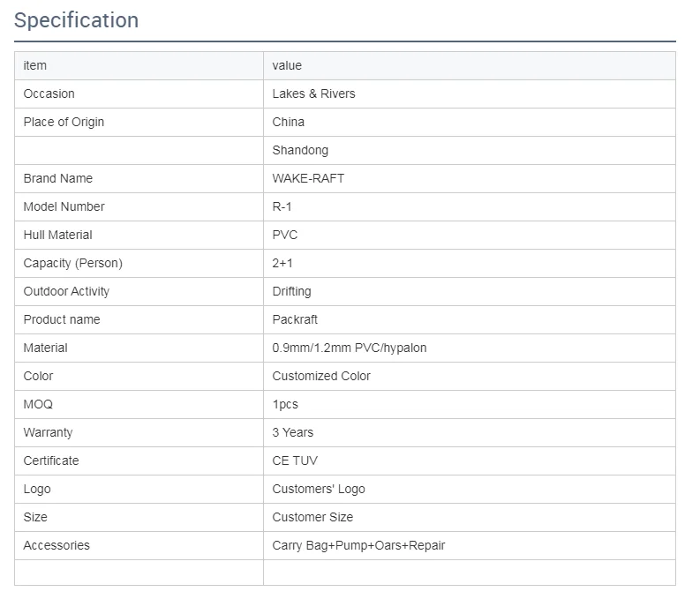The image size is (700, 599).
Task: Select the 'R-1' model number value
Action: pos(282,206)
